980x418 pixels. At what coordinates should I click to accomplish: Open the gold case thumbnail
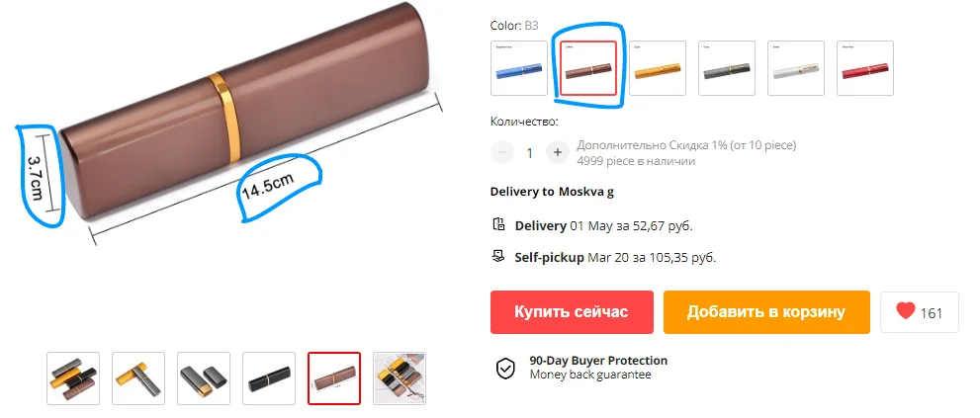138,378
